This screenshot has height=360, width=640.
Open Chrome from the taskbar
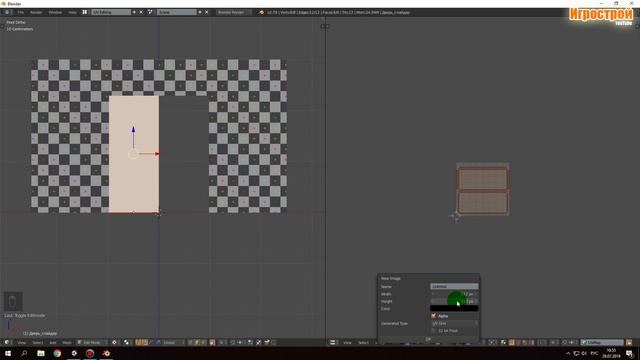(x=57, y=353)
